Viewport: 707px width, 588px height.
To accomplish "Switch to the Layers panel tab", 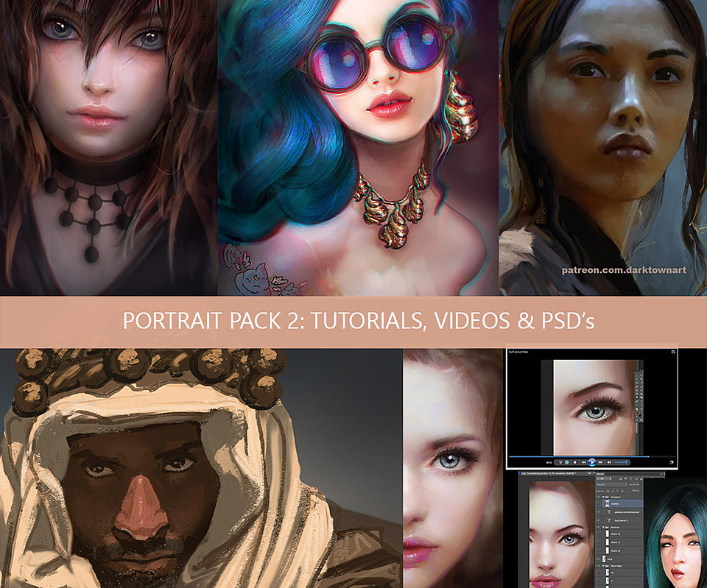I will point(599,474).
